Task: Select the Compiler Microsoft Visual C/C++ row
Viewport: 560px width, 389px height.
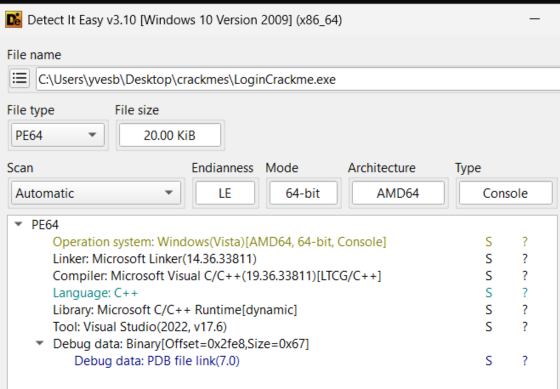Action: pos(217,276)
